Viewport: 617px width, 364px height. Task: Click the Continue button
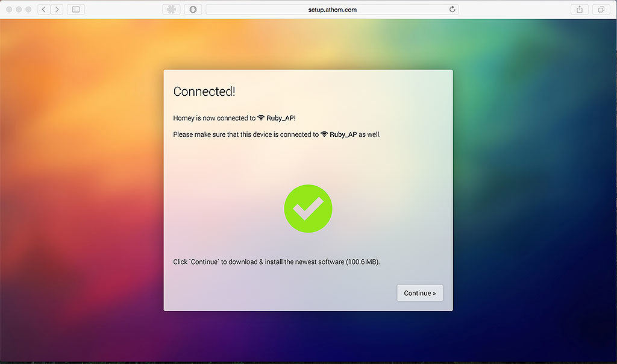click(420, 293)
